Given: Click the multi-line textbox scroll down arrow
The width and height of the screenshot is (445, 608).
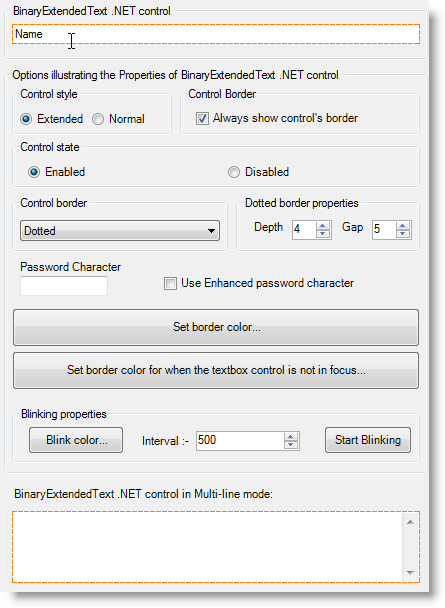Looking at the screenshot, I should (x=411, y=572).
